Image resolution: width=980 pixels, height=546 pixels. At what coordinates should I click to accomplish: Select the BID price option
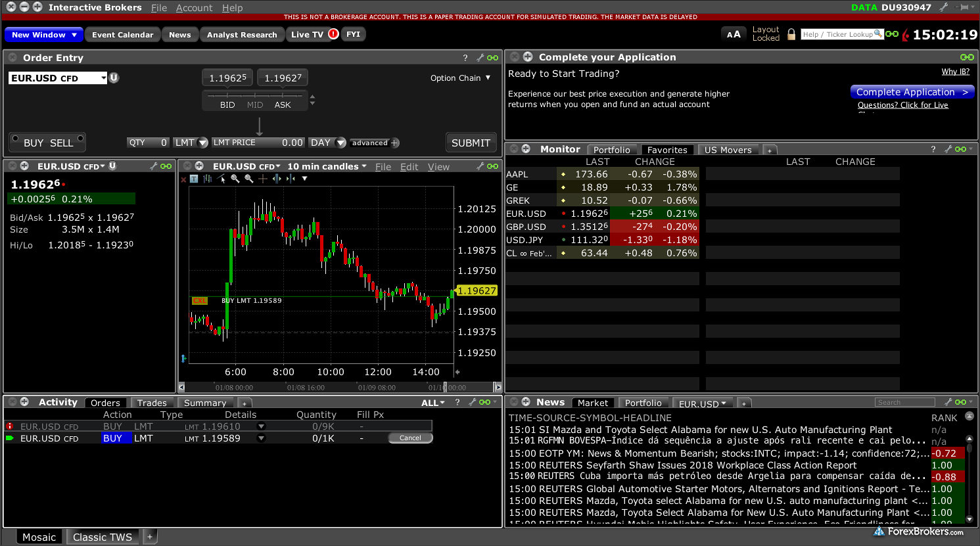[227, 105]
